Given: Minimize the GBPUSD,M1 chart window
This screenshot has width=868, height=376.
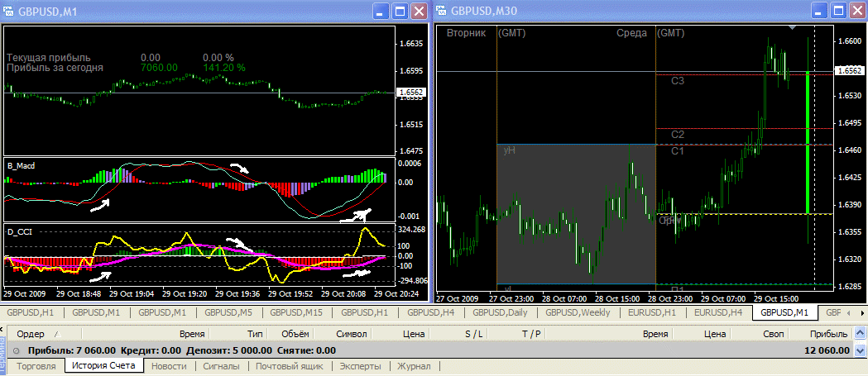Looking at the screenshot, I should coord(381,11).
